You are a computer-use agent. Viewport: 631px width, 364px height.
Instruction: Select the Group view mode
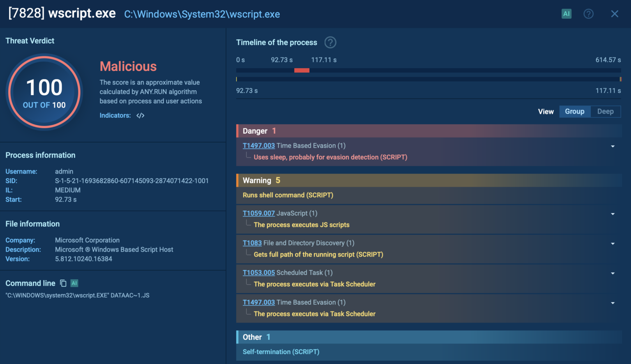click(x=575, y=111)
